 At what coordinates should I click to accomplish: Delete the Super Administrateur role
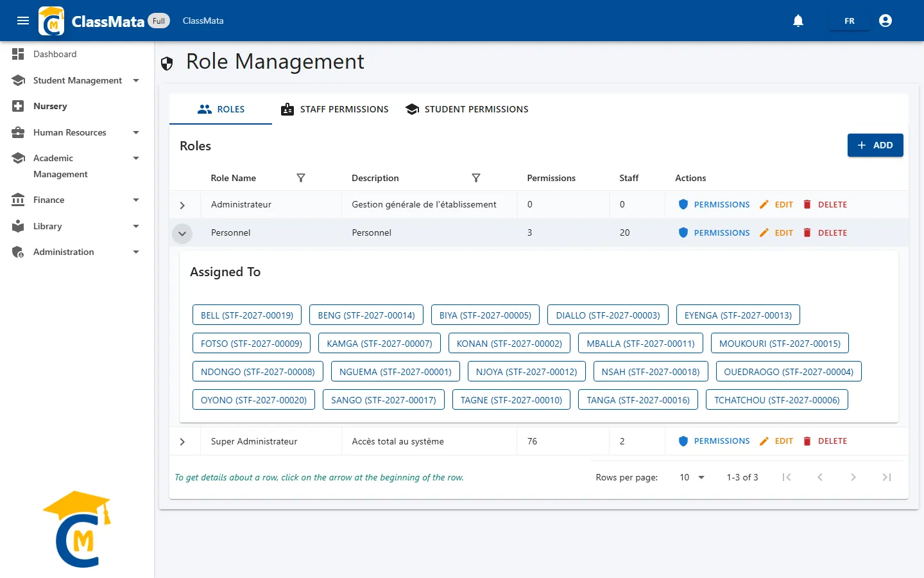[825, 441]
